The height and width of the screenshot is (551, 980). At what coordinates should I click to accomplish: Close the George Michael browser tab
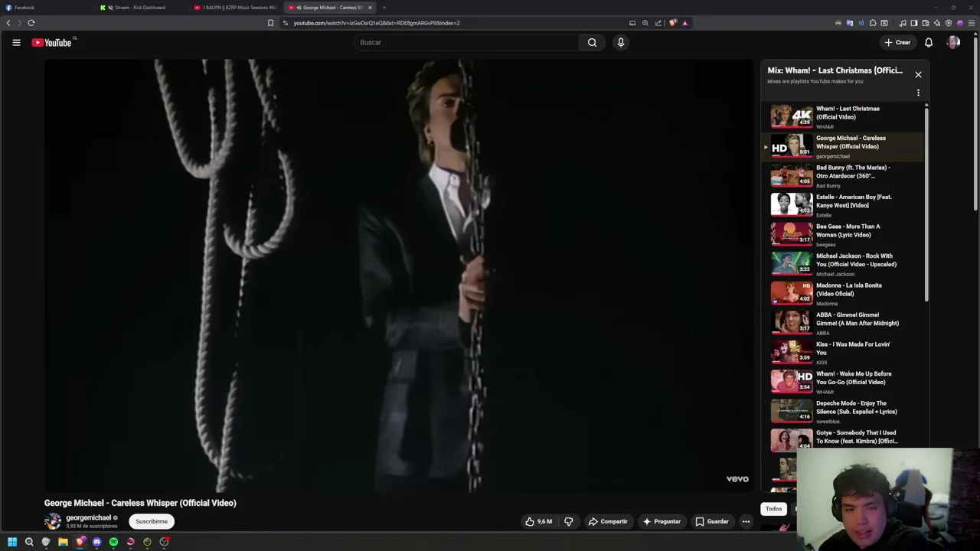pyautogui.click(x=370, y=8)
